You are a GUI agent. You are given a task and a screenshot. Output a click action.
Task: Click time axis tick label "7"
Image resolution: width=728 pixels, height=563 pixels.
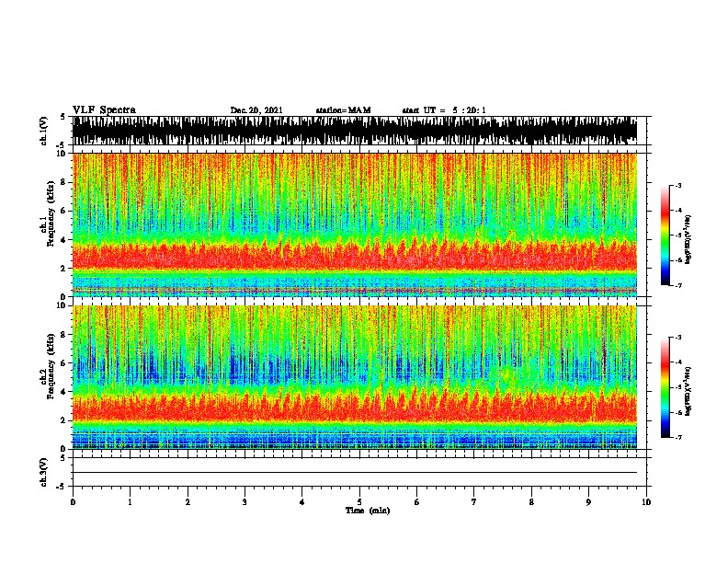pyautogui.click(x=474, y=501)
